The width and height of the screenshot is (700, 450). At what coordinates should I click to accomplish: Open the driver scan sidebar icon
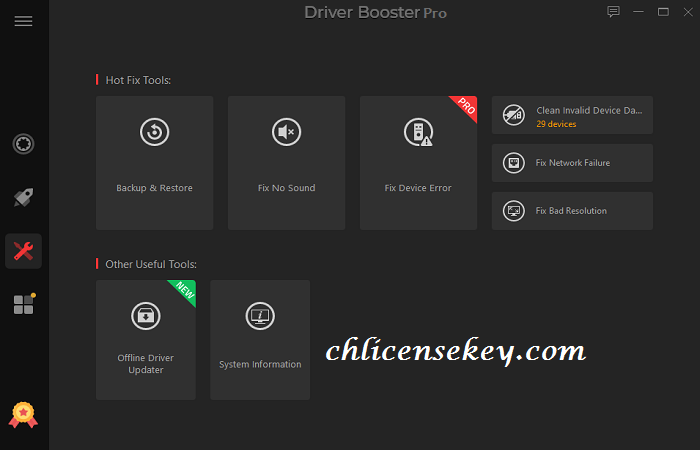click(x=23, y=144)
